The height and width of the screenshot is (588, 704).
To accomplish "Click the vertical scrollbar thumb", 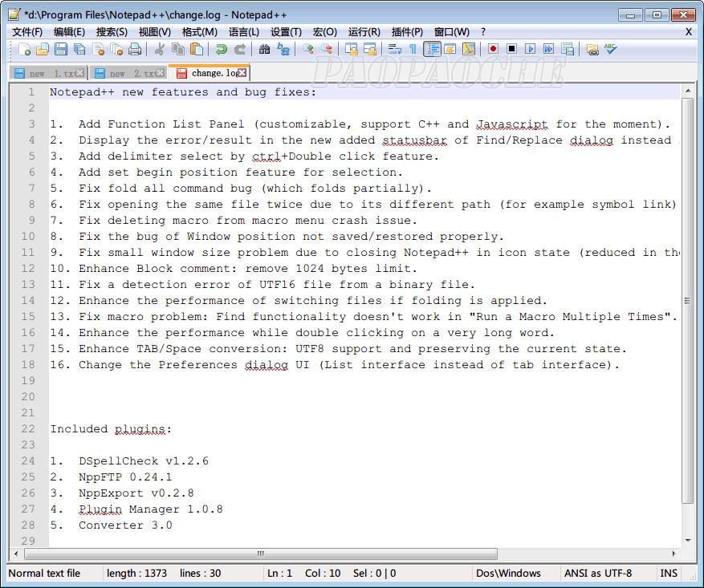I will 687,301.
